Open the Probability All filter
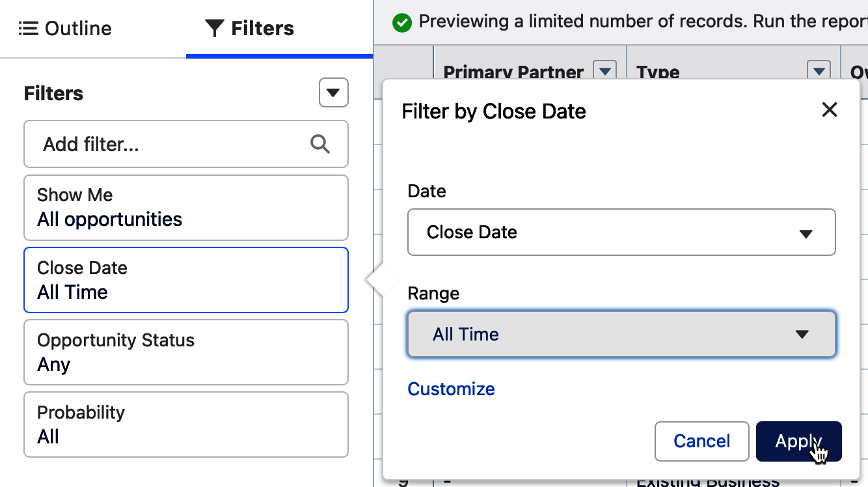Screen dimensions: 868x487 [x=186, y=424]
